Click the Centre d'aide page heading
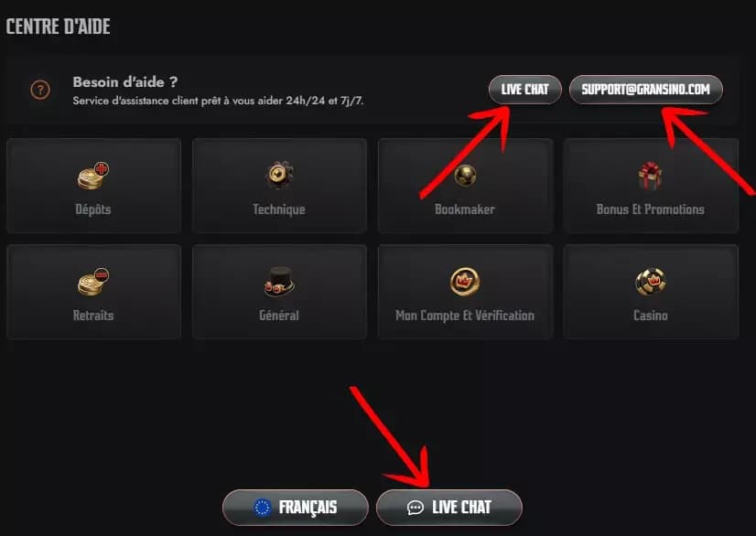The height and width of the screenshot is (536, 756). 59,27
